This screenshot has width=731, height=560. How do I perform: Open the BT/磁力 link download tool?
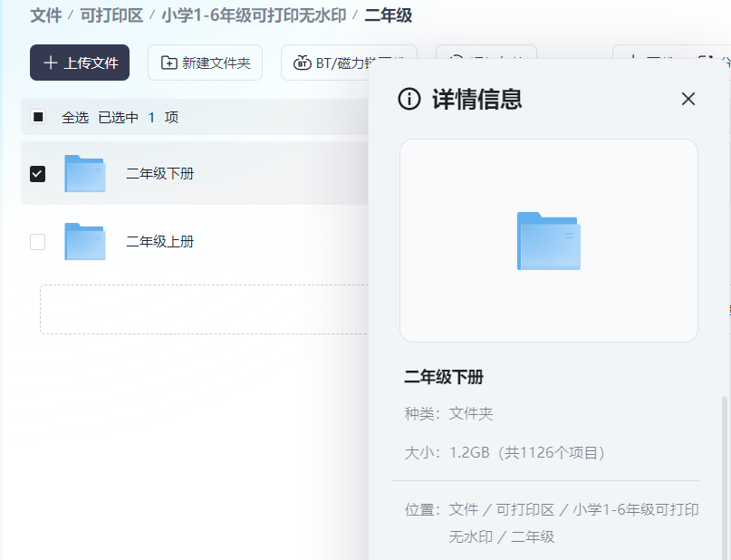(x=348, y=63)
